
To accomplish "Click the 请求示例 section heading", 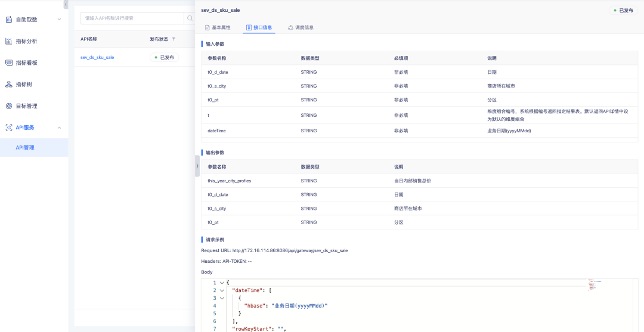I will (215, 239).
